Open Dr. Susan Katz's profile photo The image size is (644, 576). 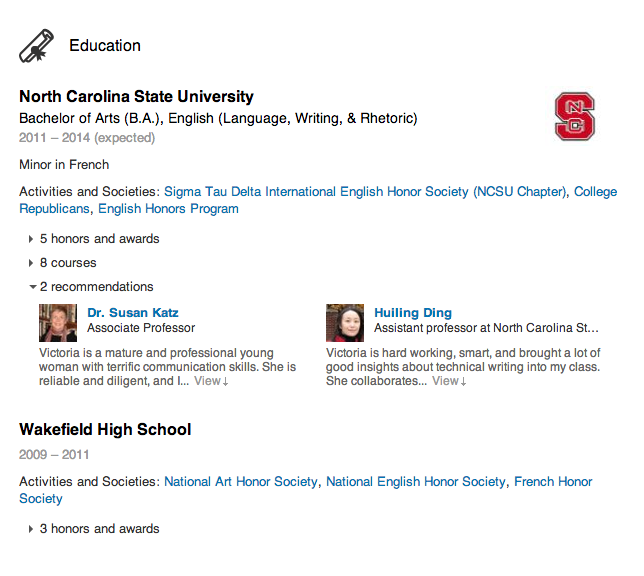click(x=58, y=323)
